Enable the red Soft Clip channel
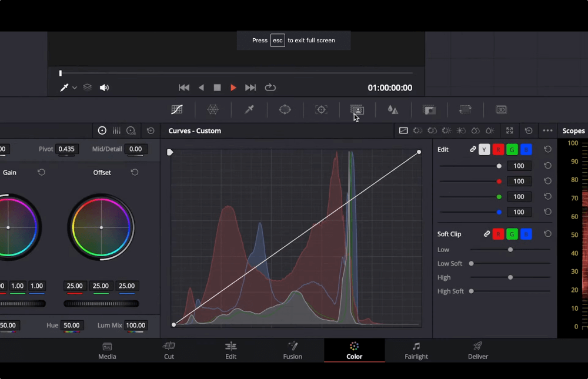Screen dimensions: 588x379 click(x=498, y=234)
